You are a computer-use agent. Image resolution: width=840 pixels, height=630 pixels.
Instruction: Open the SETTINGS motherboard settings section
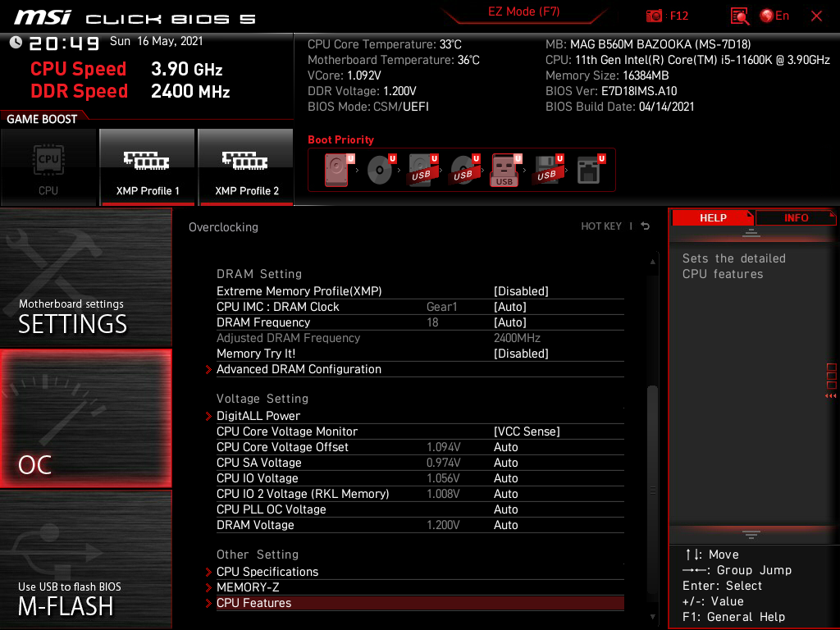[85, 279]
